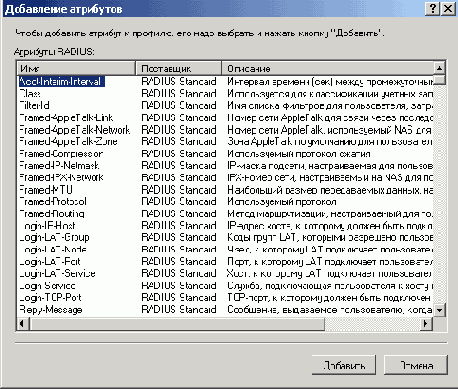Screen dimensions: 458x389
Task: Click the vertical scrollbar up arrow
Action: pos(440,68)
